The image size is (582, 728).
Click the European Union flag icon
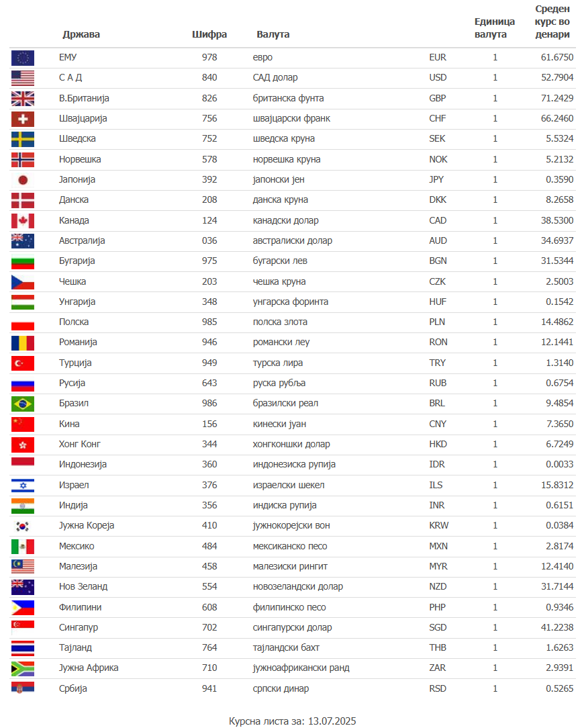(23, 58)
